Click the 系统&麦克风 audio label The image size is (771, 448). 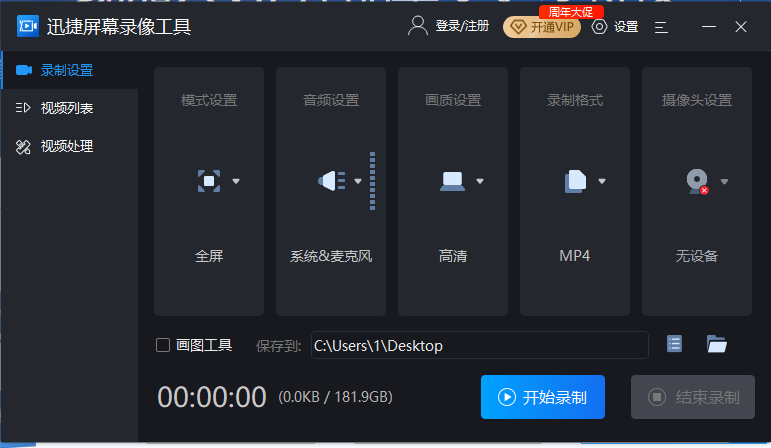click(x=331, y=256)
